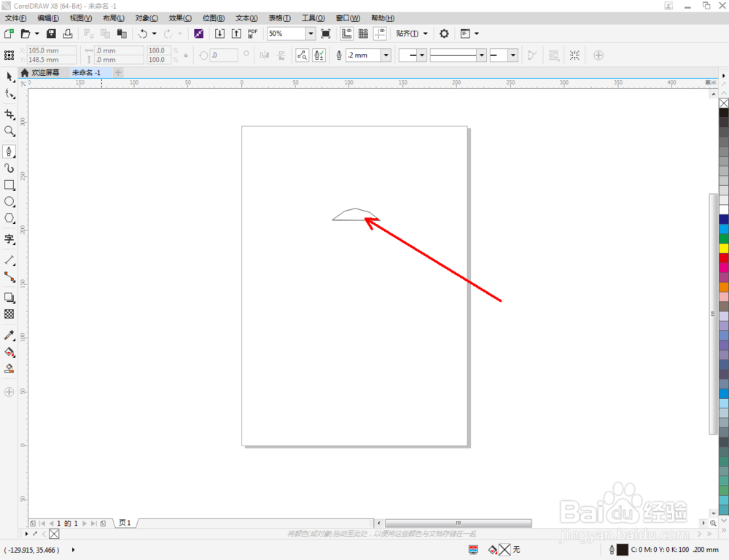
Task: Click the red color swatch
Action: [x=724, y=257]
